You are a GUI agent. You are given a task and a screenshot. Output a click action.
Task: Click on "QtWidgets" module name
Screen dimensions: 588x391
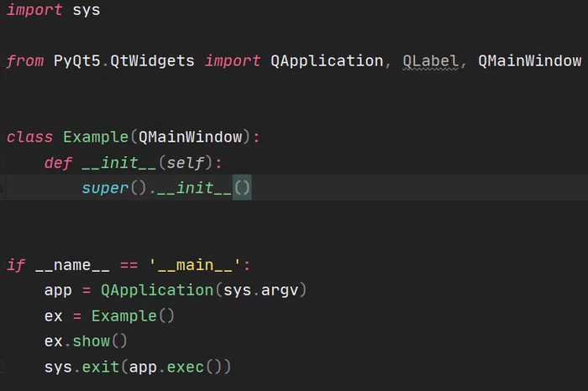[152, 60]
